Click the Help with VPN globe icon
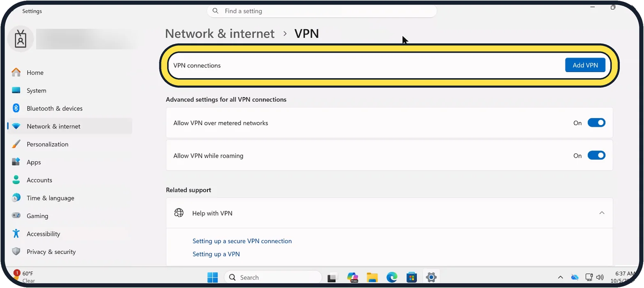This screenshot has height=288, width=644. pos(179,213)
